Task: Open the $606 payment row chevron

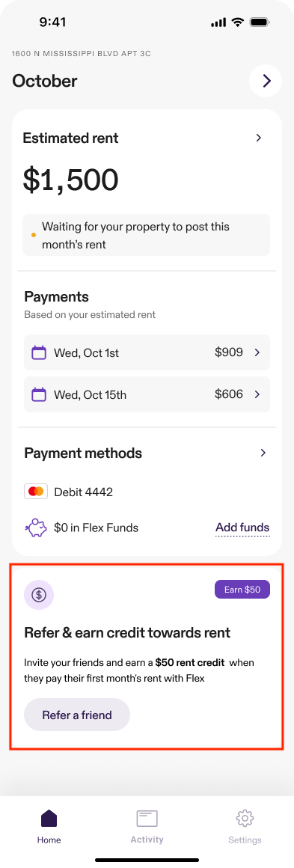Action: click(257, 394)
